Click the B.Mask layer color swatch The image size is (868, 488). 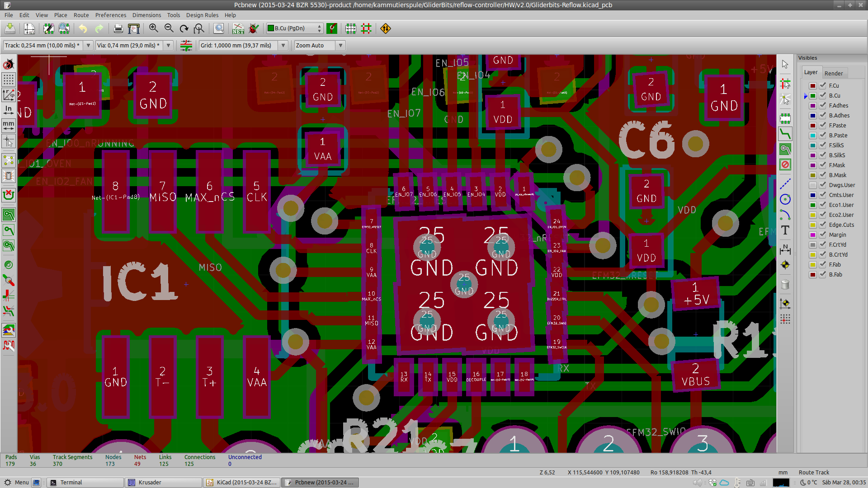pos(813,175)
